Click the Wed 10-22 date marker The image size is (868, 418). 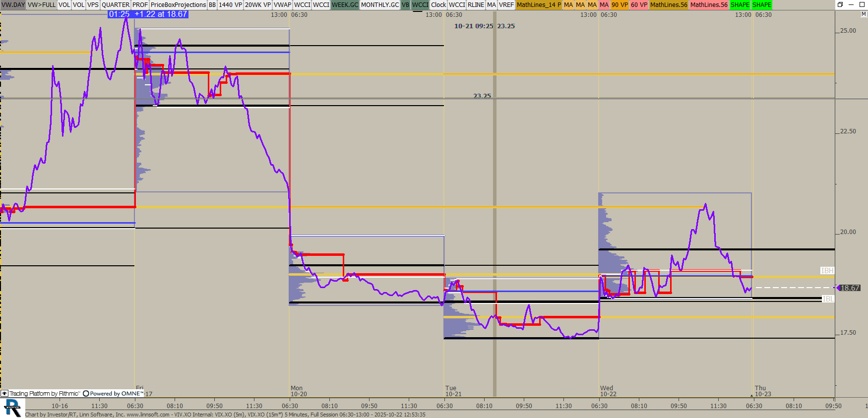click(x=608, y=391)
